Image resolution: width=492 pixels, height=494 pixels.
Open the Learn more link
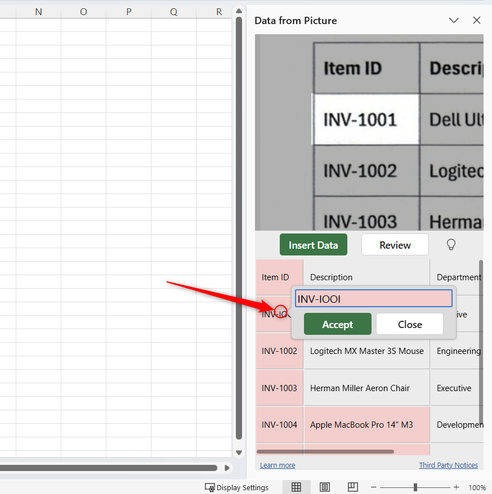[x=277, y=465]
